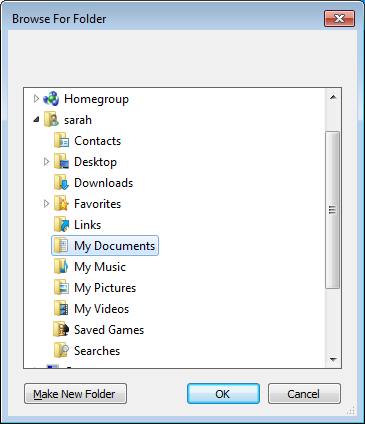Expand the Homegroup tree node

[x=36, y=99]
